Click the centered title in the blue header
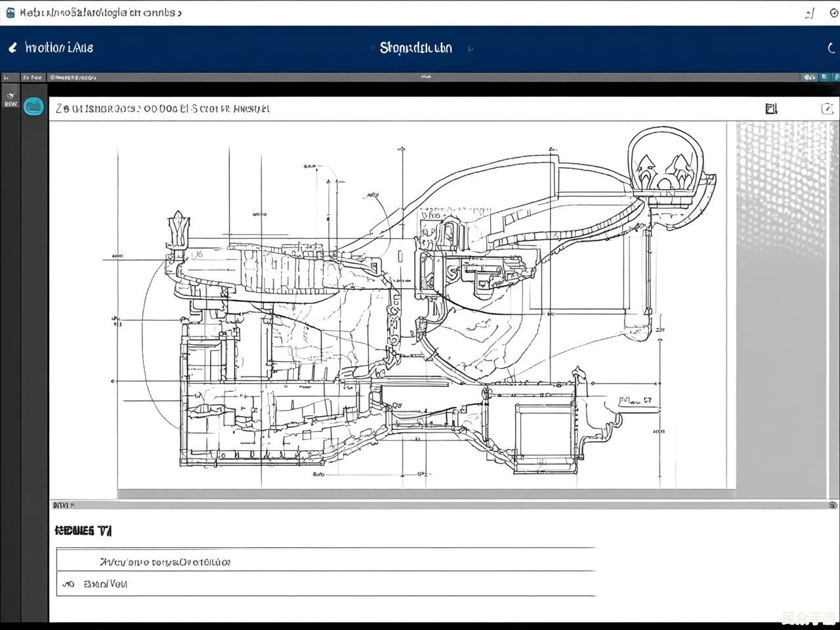 coord(415,48)
